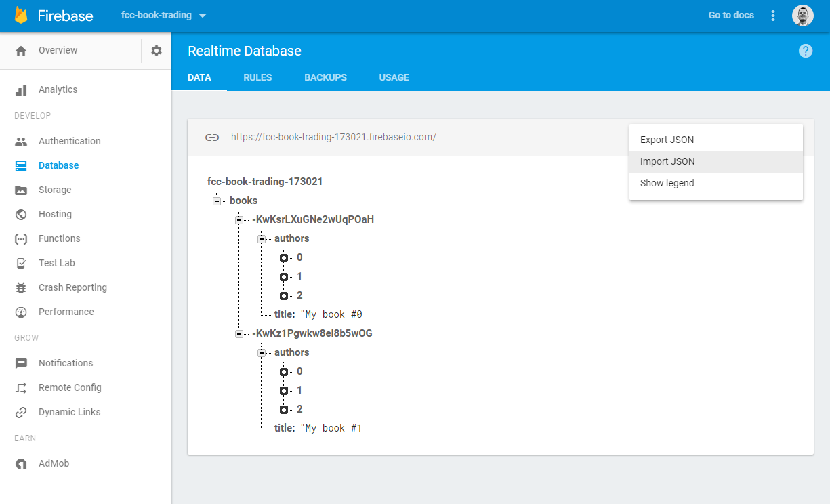
Task: Open Test Lab label in sidebar
Action: [x=57, y=263]
